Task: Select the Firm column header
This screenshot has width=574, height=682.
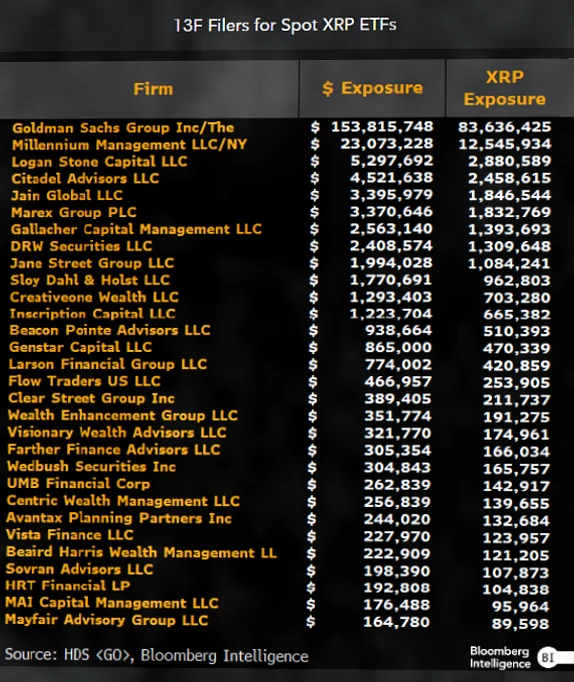Action: point(153,89)
